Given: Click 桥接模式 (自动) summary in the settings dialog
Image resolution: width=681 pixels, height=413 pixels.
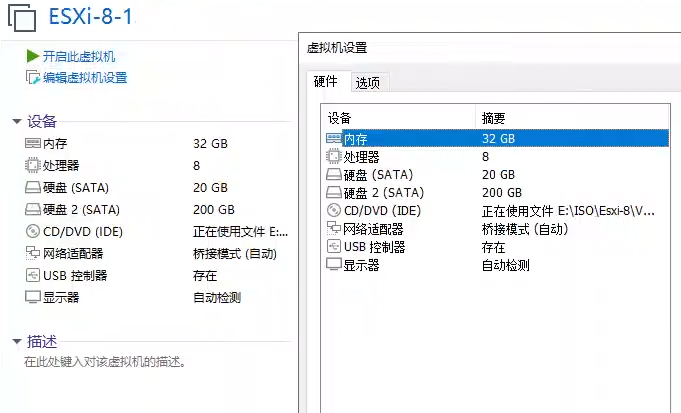Looking at the screenshot, I should [x=525, y=229].
